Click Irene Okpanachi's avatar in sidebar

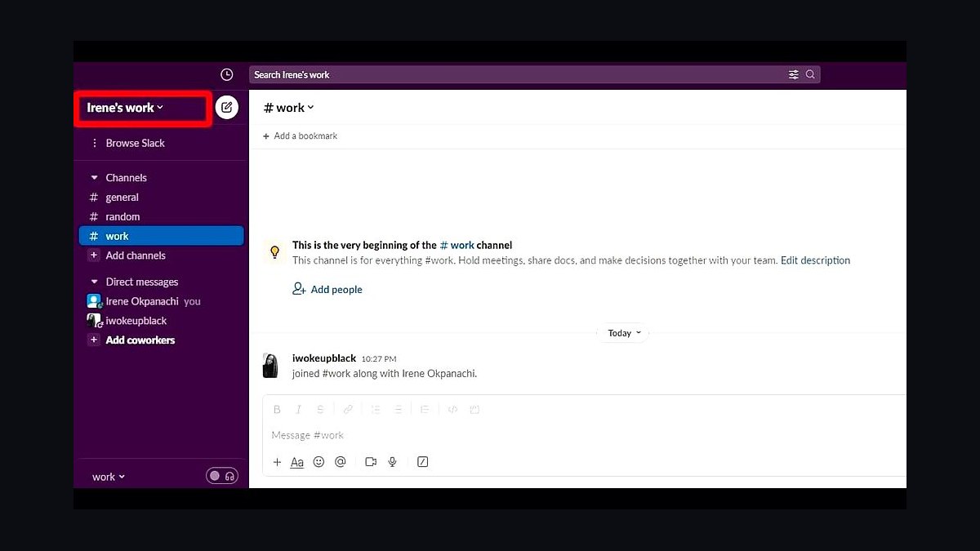point(94,301)
